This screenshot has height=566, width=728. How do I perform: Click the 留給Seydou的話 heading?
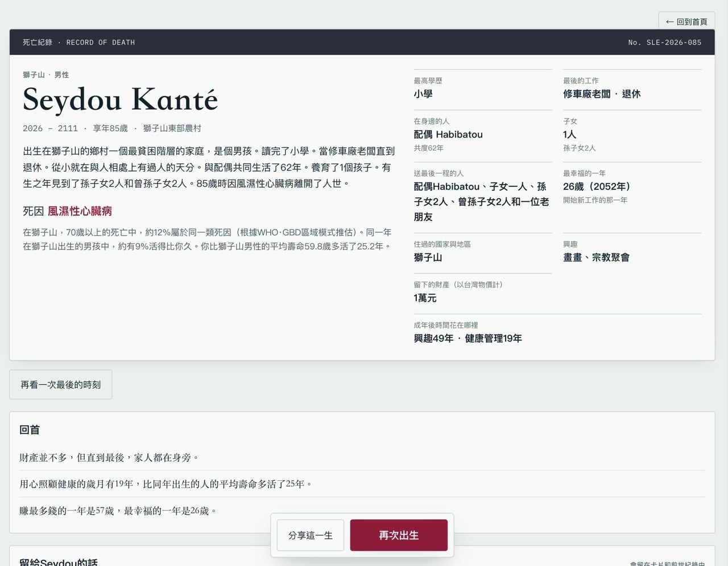pos(59,562)
